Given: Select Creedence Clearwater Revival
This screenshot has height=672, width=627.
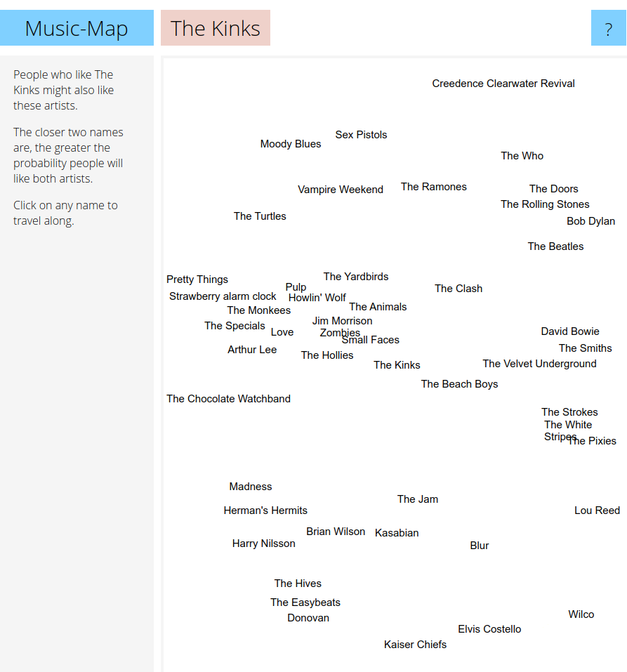Looking at the screenshot, I should (503, 83).
